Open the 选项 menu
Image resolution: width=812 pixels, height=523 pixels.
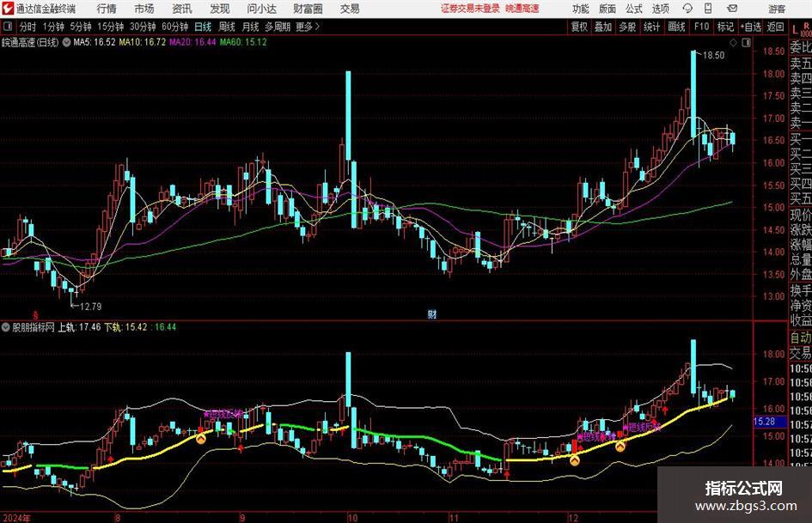[660, 9]
